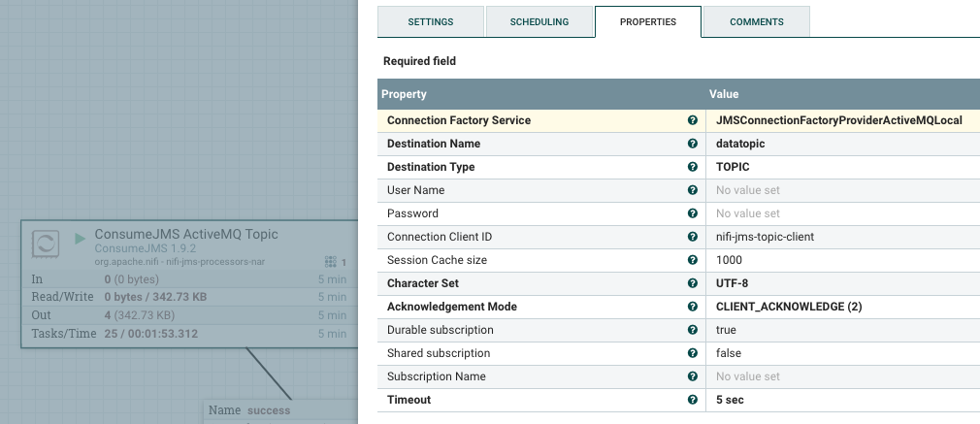Open the Settings tab
This screenshot has height=424, width=980.
(x=431, y=22)
